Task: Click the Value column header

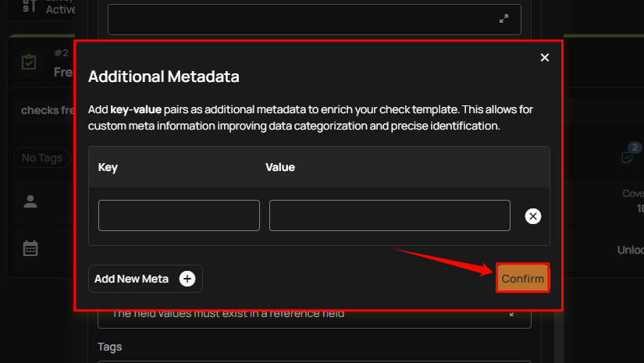Action: 280,167
